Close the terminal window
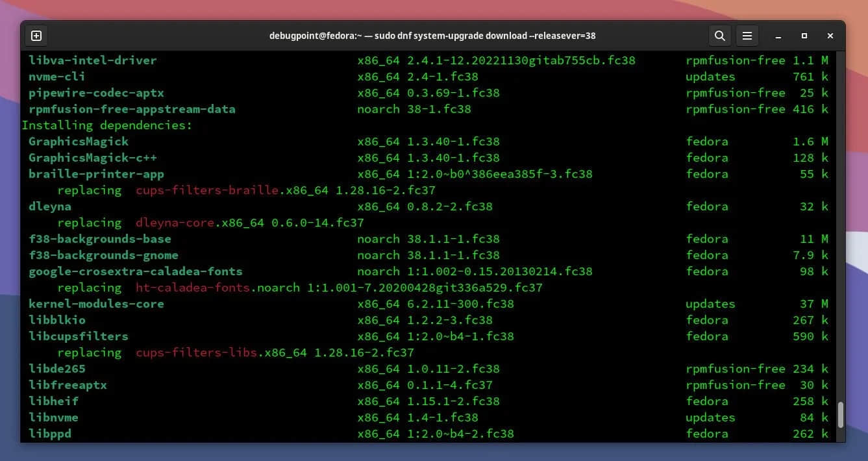Image resolution: width=868 pixels, height=461 pixels. [830, 36]
